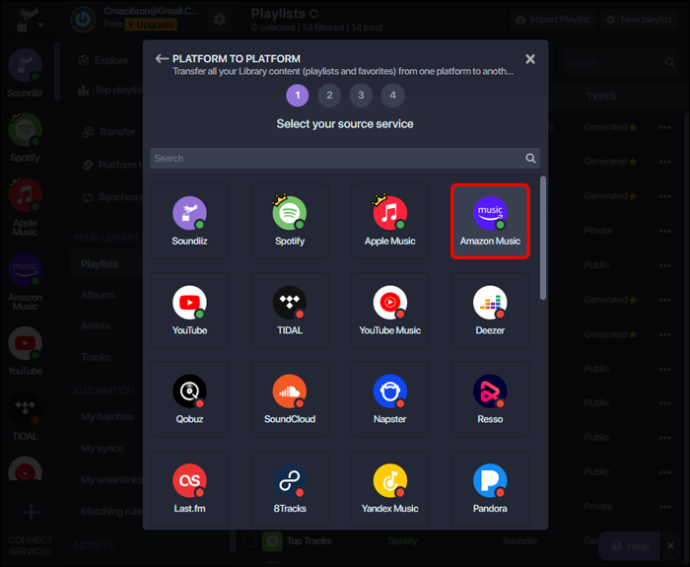
Task: Select the 8Tracks service tile
Action: (290, 489)
